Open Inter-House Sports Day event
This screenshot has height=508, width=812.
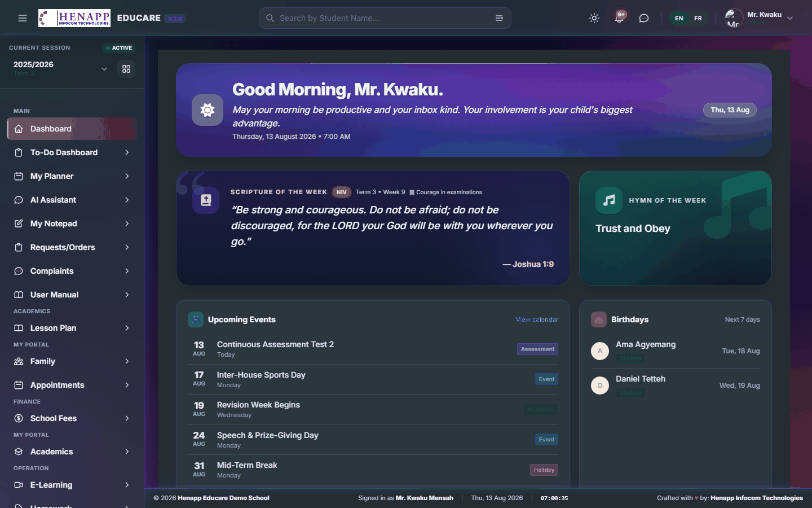pos(373,379)
